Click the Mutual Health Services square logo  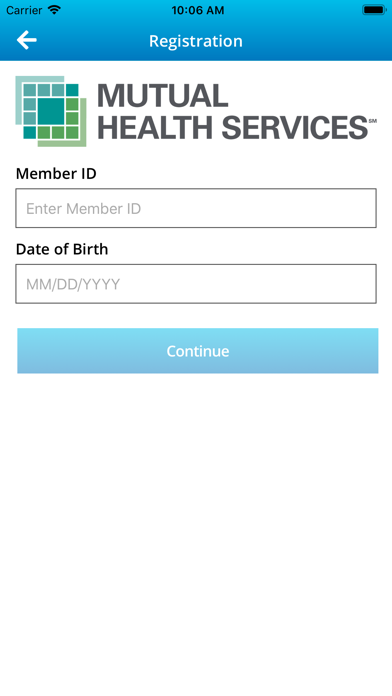(x=51, y=111)
